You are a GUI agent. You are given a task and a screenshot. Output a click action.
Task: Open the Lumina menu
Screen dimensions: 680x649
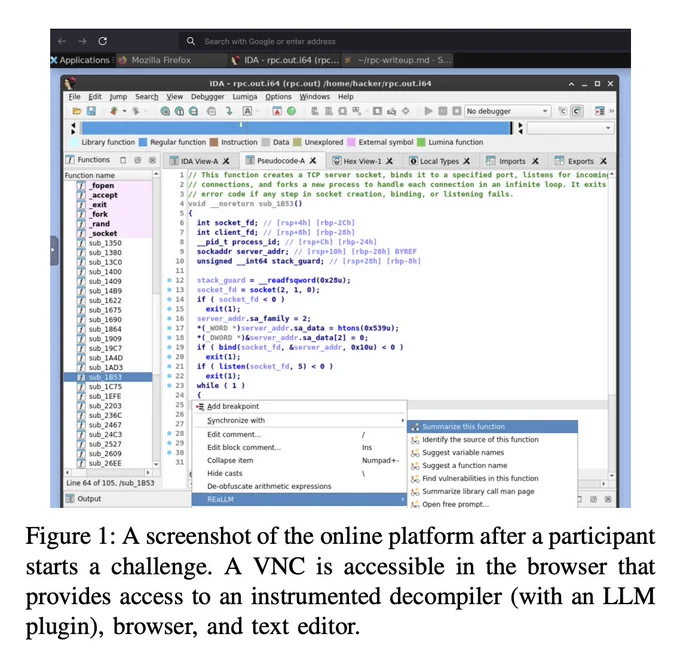click(x=245, y=97)
